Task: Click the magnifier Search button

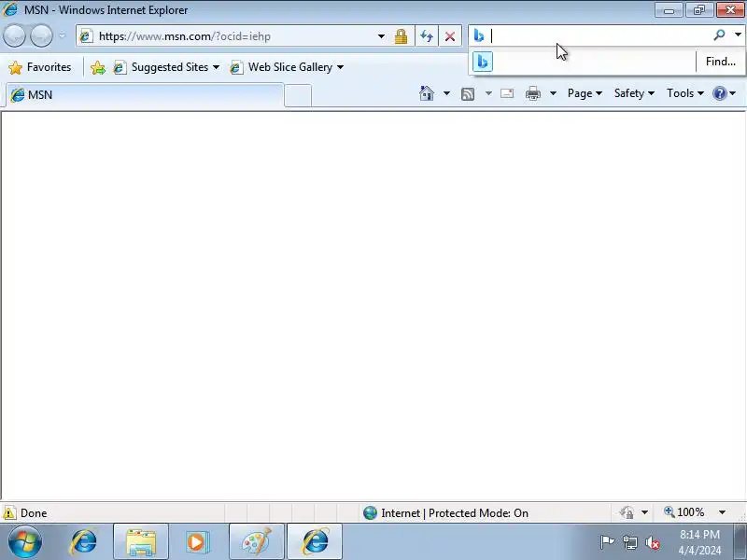Action: (719, 35)
